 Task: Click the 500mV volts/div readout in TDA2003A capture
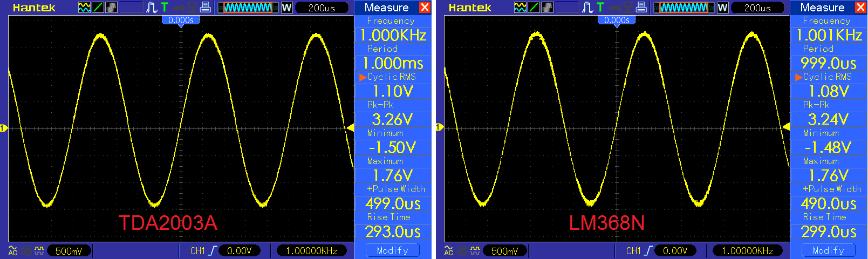click(x=69, y=251)
